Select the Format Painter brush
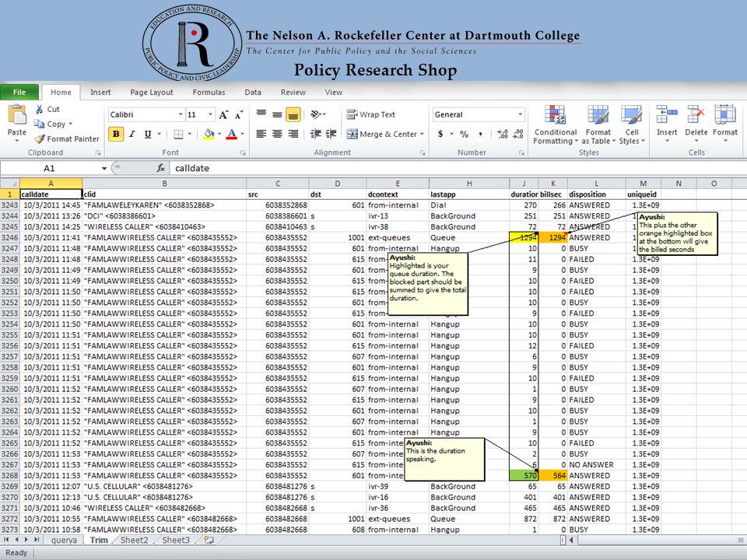The image size is (747, 560). coord(39,138)
